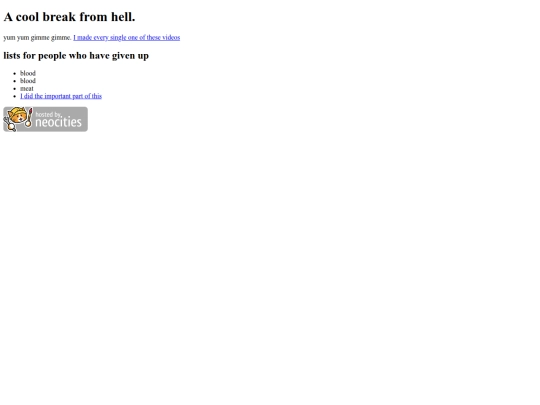Click the bullet beside the "meat" item
This screenshot has width=540, height=405.
(14, 89)
